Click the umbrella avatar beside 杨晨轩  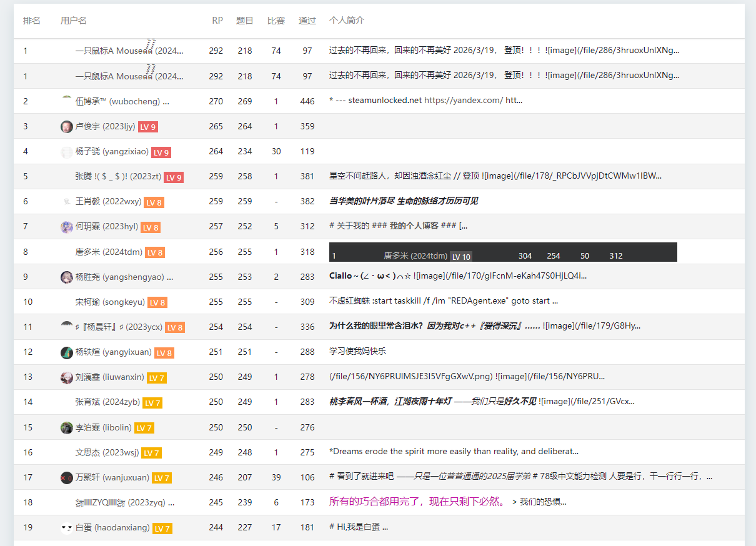(x=66, y=325)
